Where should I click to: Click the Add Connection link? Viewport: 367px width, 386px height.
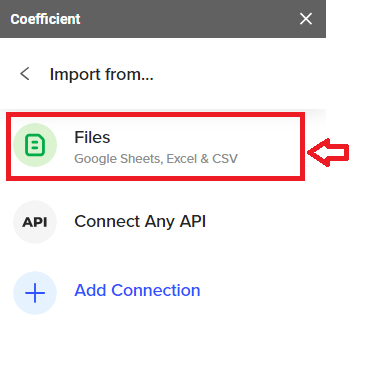137,290
